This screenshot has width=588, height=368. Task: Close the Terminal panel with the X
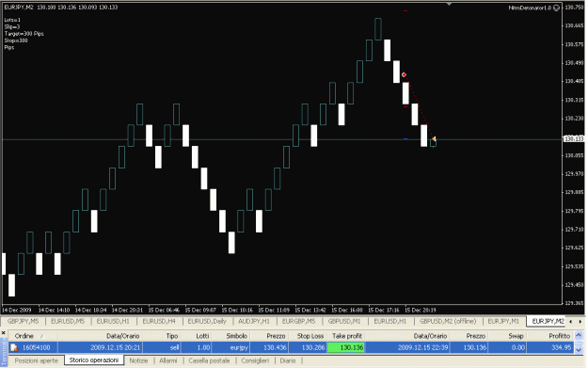pyautogui.click(x=4, y=333)
